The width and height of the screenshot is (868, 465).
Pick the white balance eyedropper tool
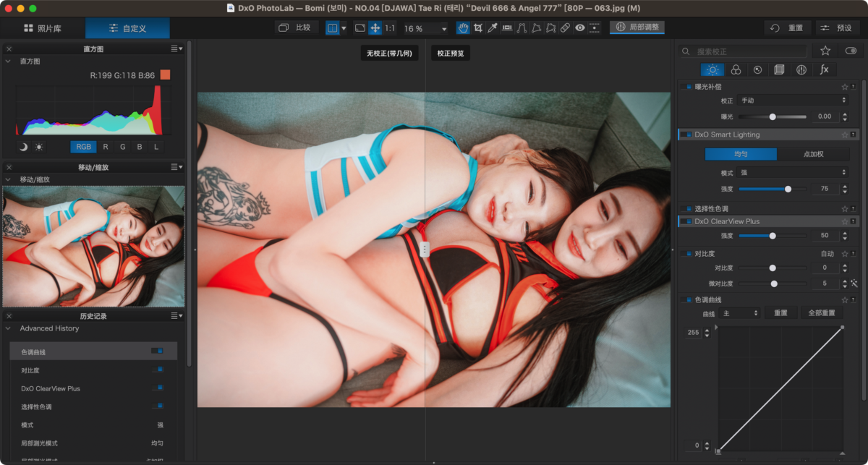[x=492, y=28]
